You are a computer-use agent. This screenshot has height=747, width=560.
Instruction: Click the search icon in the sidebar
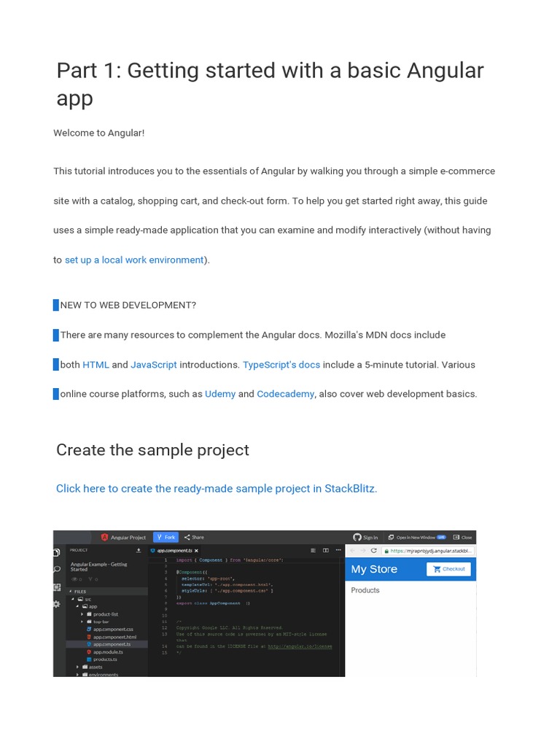[57, 569]
